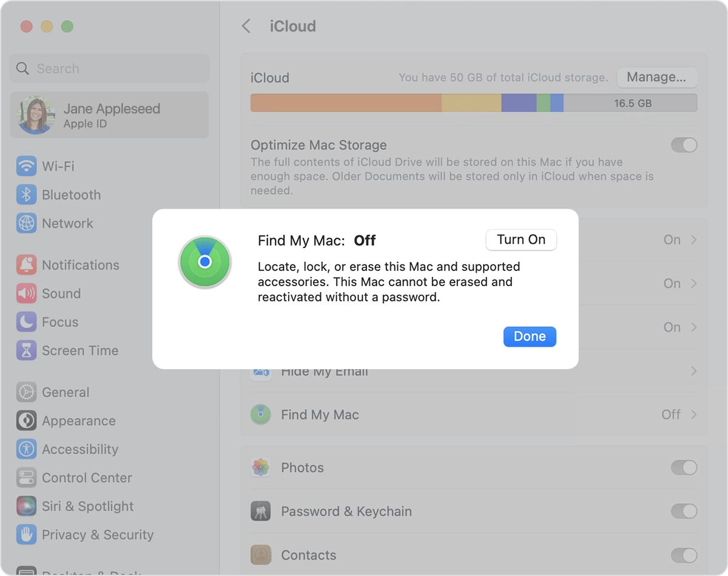Click the Photos row label
The height and width of the screenshot is (576, 728).
point(302,467)
